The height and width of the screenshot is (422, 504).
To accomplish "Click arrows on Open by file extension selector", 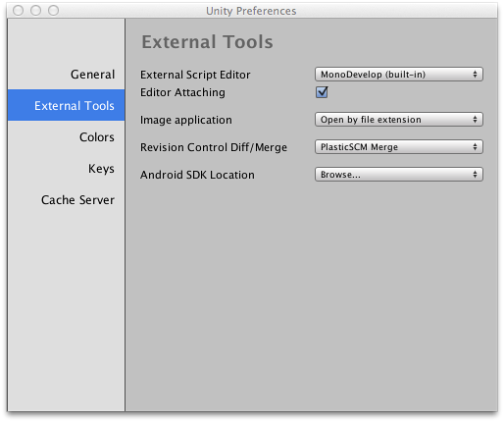I will pos(475,120).
